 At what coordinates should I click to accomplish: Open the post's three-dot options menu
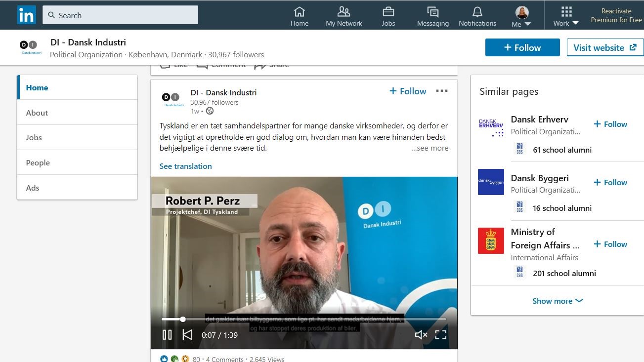pos(442,91)
